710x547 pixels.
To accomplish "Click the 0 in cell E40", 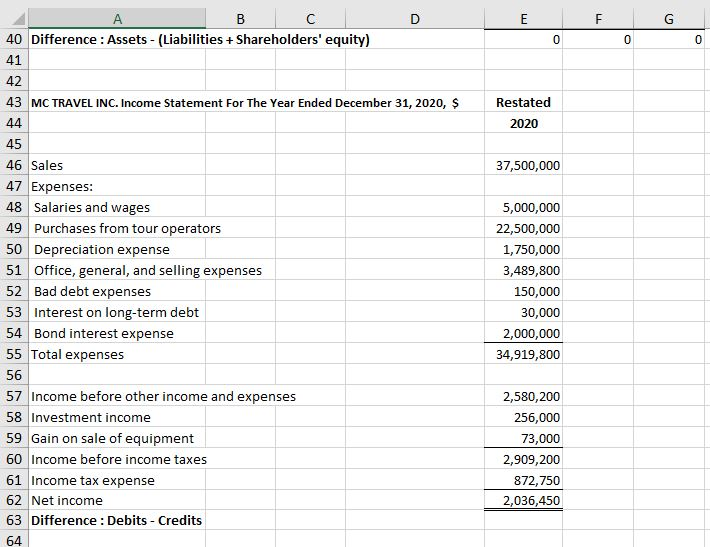I will click(556, 39).
